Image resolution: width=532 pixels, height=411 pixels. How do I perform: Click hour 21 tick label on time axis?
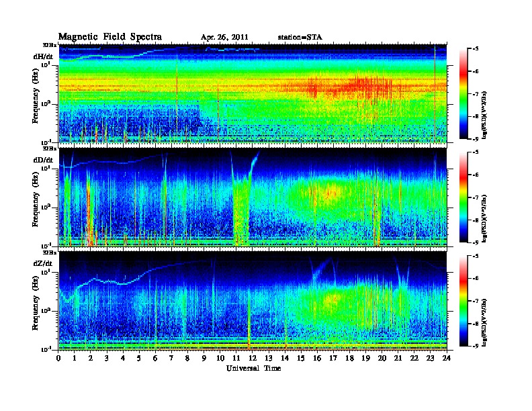point(398,358)
